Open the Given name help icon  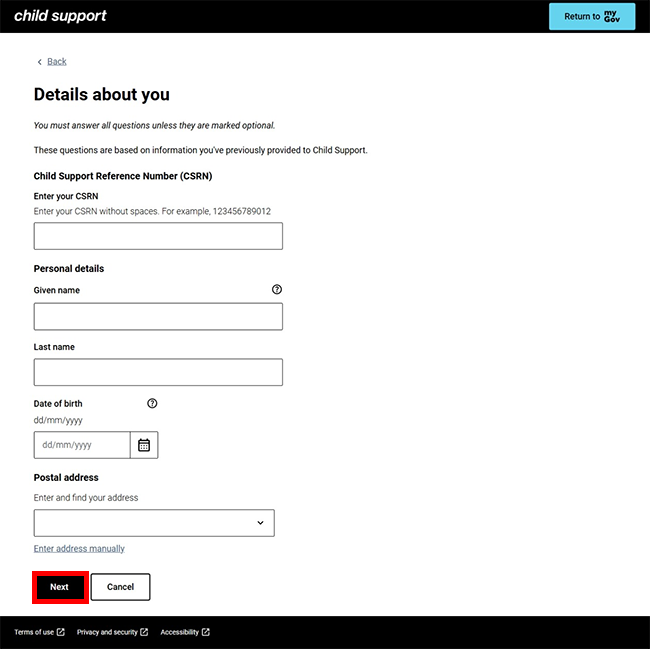pyautogui.click(x=277, y=289)
